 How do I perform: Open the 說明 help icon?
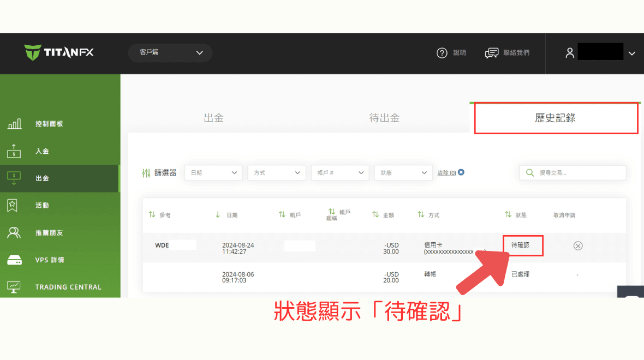point(442,53)
